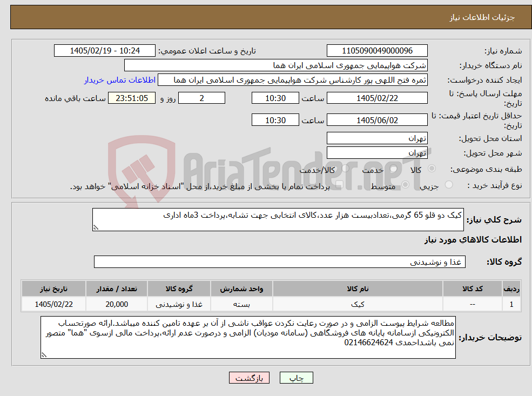Select the خدمت radio button

pos(394,169)
